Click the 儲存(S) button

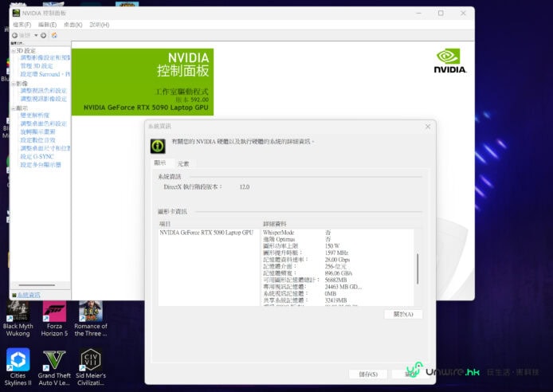tap(368, 374)
